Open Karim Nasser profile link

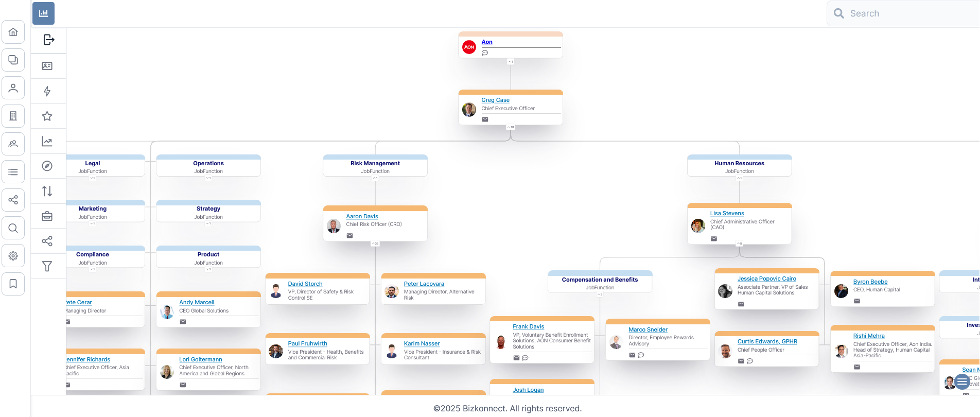pyautogui.click(x=422, y=343)
